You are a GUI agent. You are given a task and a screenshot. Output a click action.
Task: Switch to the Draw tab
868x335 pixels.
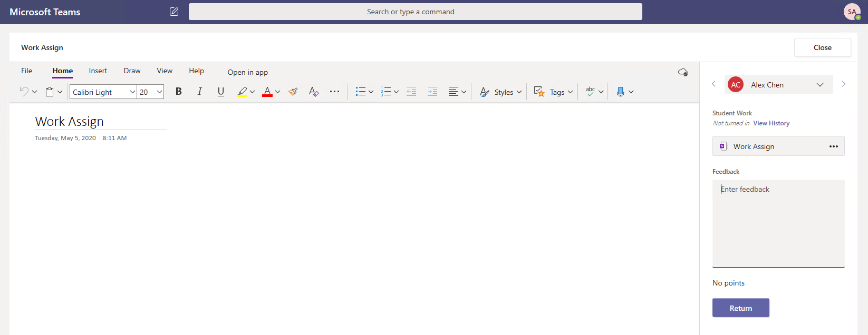132,71
